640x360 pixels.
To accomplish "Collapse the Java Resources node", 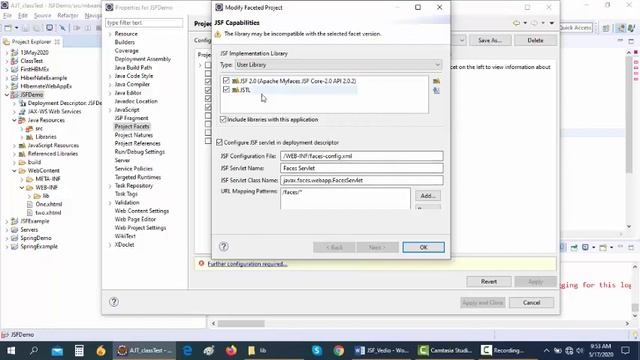I will click(14, 120).
